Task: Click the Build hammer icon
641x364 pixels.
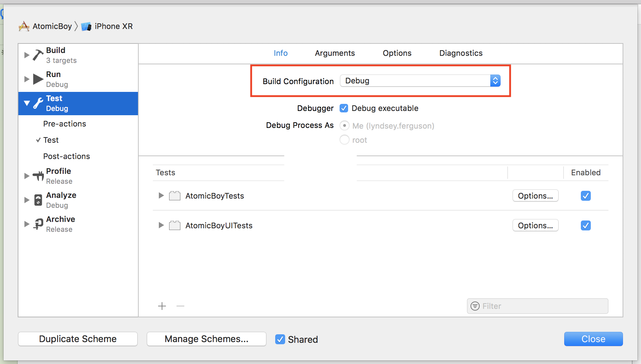Action: (38, 55)
